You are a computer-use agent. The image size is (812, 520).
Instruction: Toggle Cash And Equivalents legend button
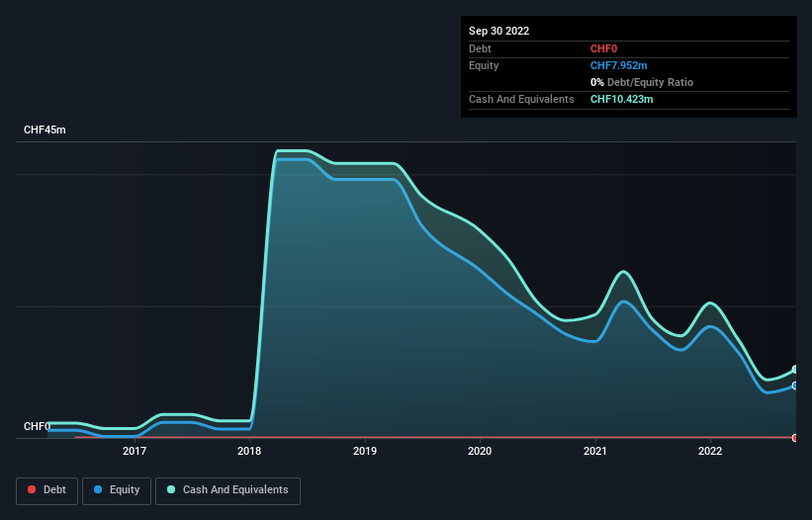coord(227,490)
